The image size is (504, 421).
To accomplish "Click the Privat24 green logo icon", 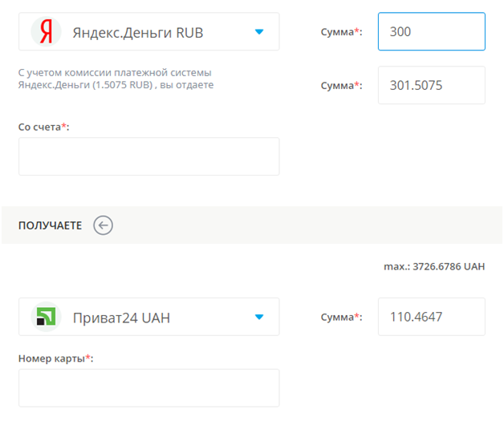I will 46,317.
